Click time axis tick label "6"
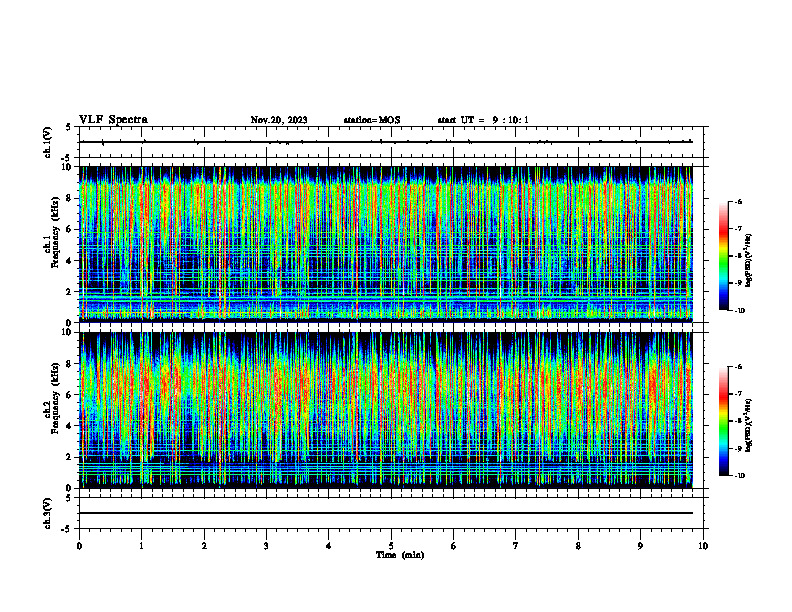The width and height of the screenshot is (792, 612). click(x=454, y=546)
